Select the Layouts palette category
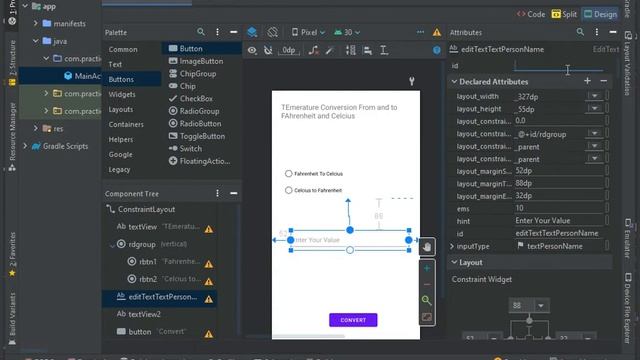Image resolution: width=640 pixels, height=360 pixels. pyautogui.click(x=121, y=109)
